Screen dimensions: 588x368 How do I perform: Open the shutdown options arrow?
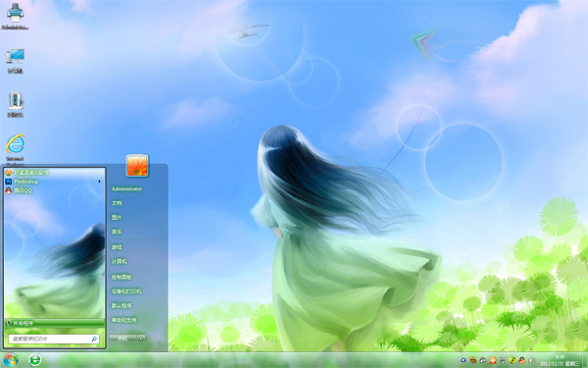(141, 339)
